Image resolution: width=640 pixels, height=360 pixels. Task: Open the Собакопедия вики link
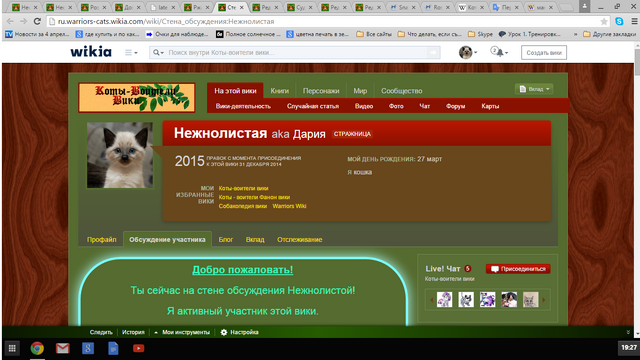tap(242, 206)
